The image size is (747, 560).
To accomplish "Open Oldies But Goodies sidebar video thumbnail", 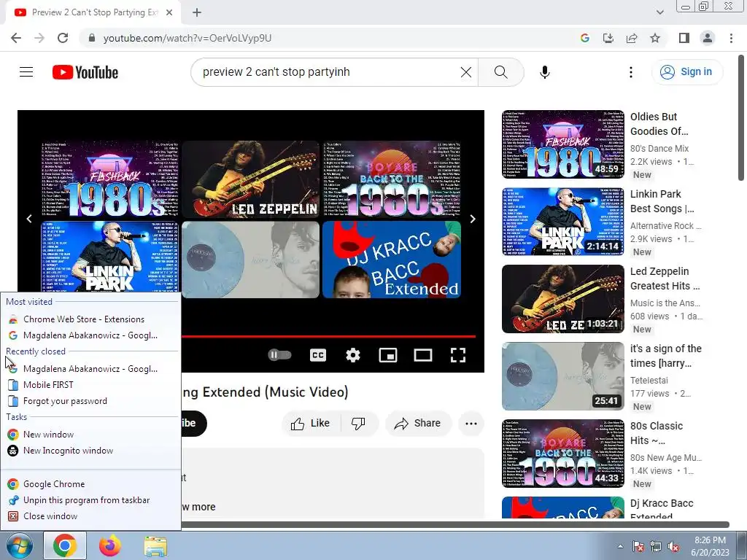I will [563, 145].
